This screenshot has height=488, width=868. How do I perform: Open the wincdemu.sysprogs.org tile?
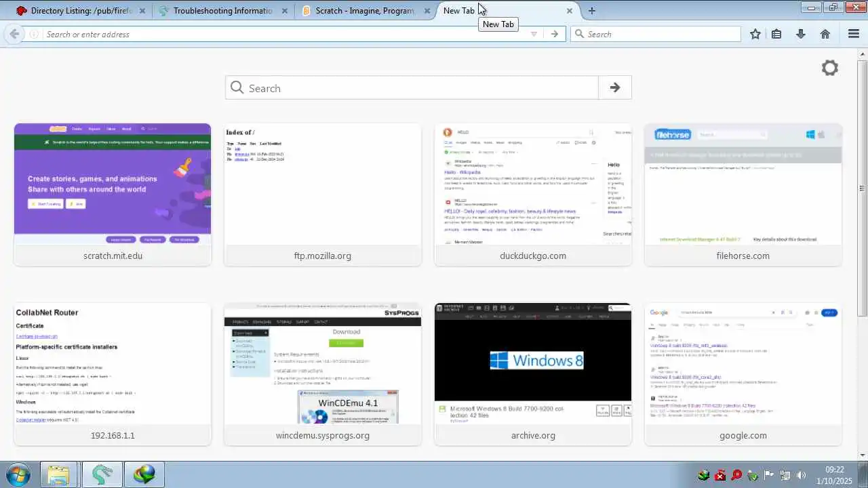tap(323, 374)
